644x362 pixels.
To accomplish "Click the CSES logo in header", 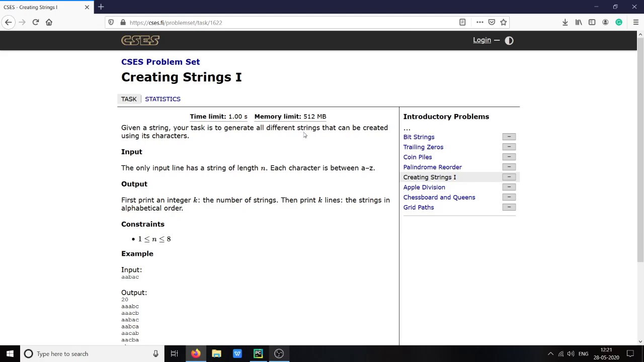I will coord(140,40).
